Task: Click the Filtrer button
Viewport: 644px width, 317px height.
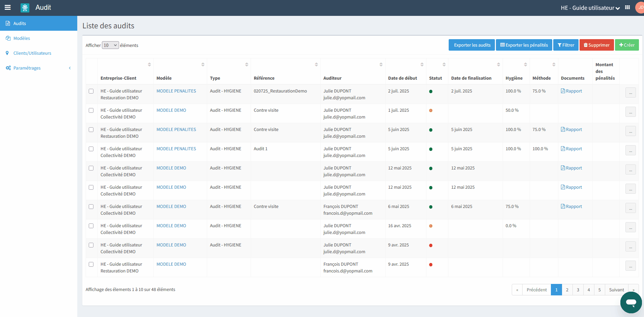Action: click(566, 45)
